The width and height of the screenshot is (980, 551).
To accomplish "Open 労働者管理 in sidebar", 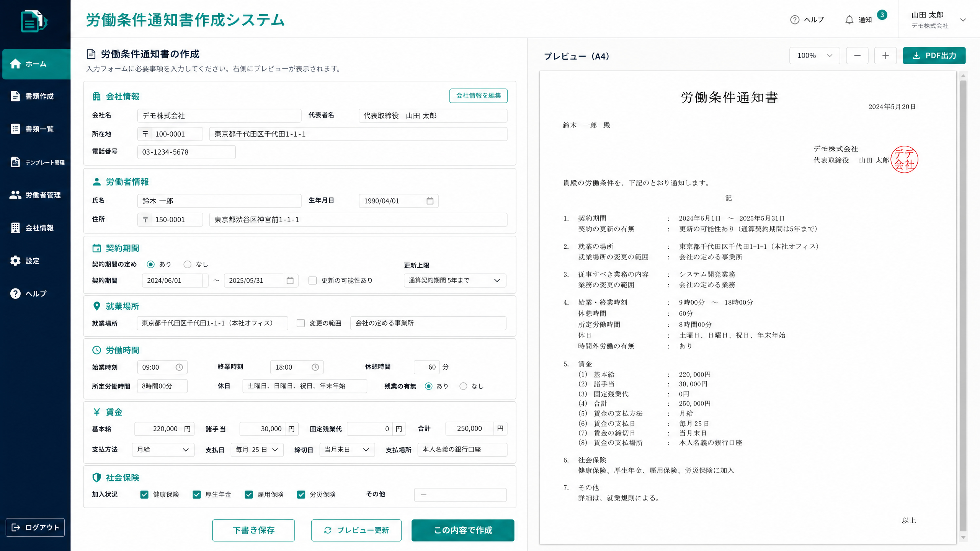I will (35, 195).
